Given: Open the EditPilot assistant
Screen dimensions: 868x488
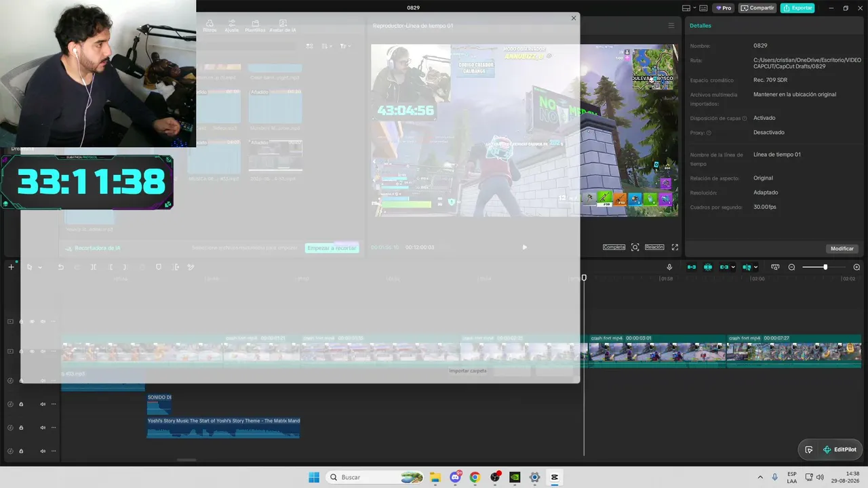Looking at the screenshot, I should pyautogui.click(x=840, y=449).
